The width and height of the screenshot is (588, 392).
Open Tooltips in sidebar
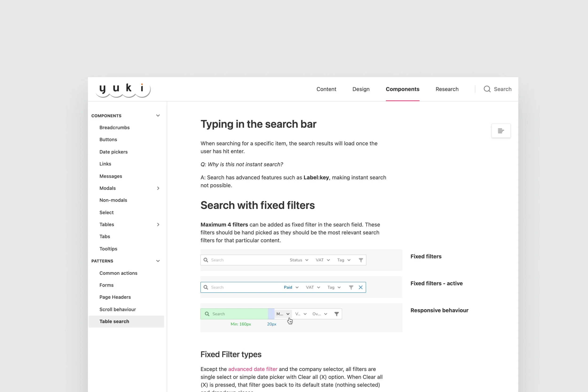tap(108, 249)
